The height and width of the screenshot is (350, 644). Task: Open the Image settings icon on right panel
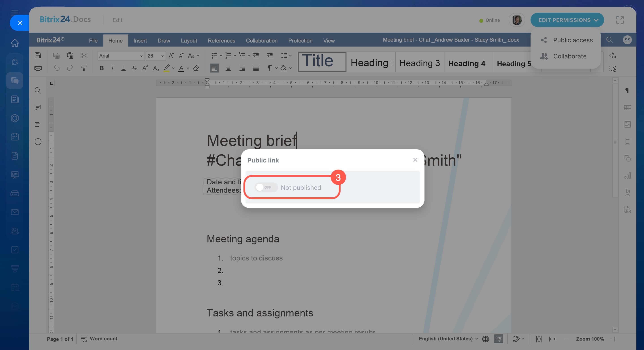[627, 124]
